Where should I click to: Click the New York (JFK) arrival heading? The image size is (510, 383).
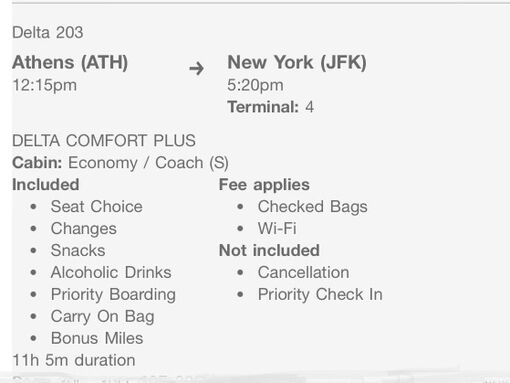(297, 62)
